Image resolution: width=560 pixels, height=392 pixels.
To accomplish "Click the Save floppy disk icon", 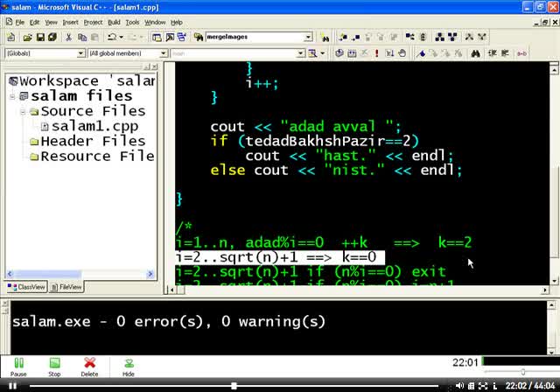I will (x=40, y=37).
